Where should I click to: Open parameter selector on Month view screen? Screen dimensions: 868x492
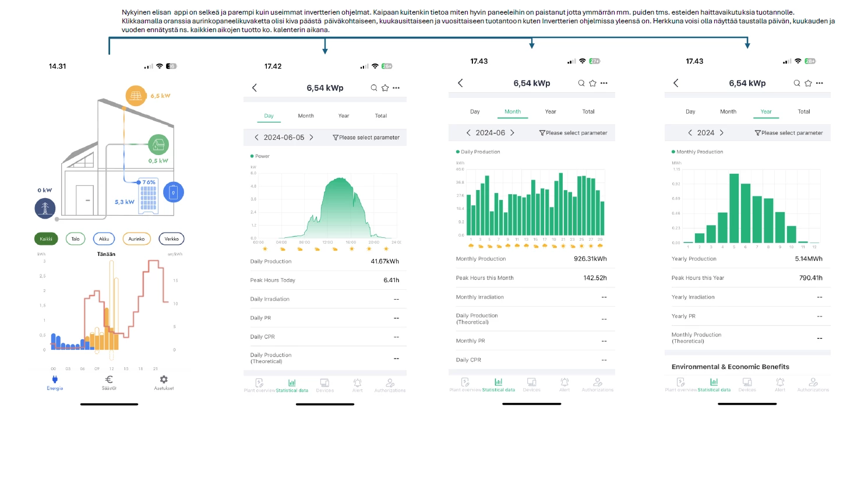573,133
